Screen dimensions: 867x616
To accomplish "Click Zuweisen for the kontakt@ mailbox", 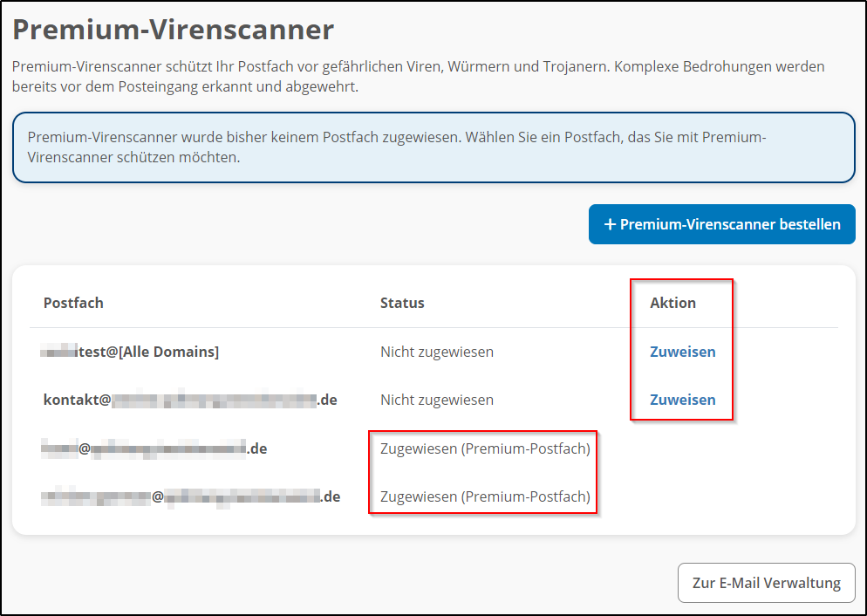I will [682, 400].
